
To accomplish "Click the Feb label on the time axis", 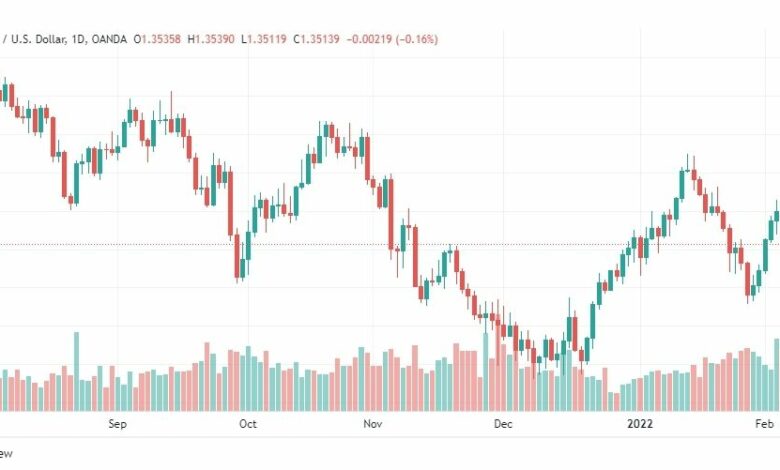I will (764, 424).
